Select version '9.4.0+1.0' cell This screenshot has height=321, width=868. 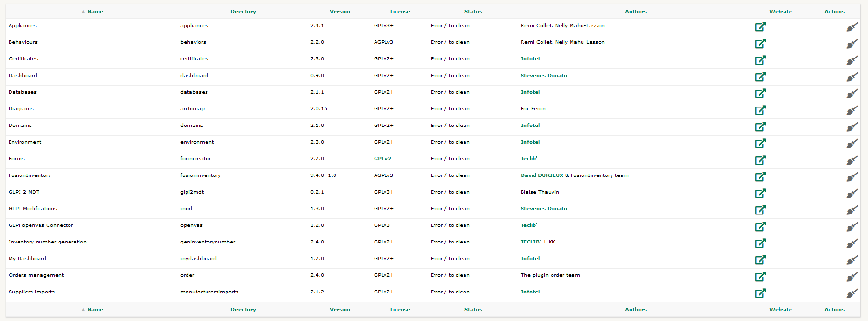tap(323, 175)
